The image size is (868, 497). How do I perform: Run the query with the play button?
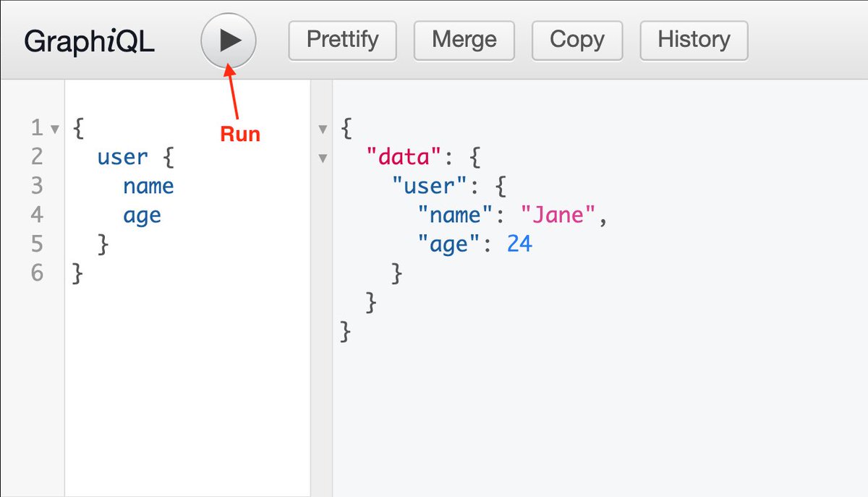[229, 41]
